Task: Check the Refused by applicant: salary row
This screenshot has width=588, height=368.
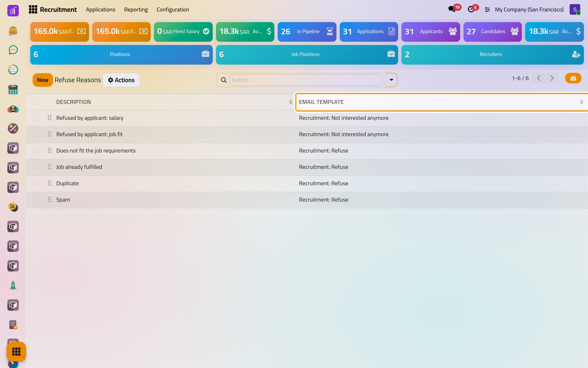Action: coord(36,118)
